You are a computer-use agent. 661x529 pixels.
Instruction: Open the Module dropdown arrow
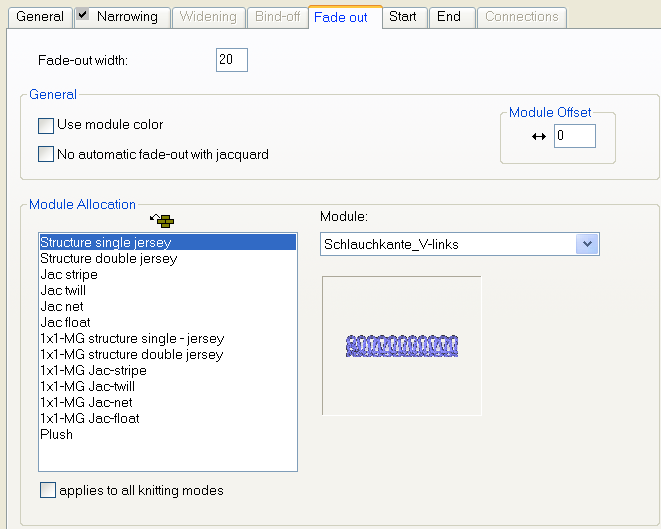pos(588,244)
